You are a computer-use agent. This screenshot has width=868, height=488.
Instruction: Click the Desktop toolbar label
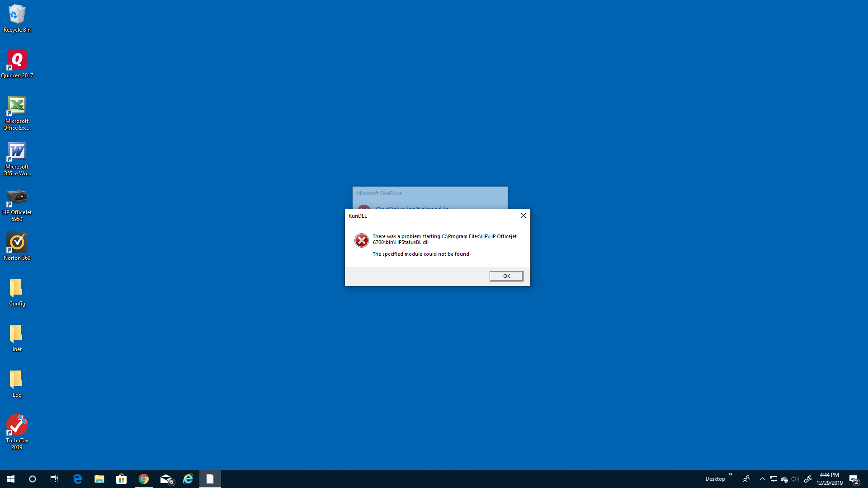tap(715, 479)
